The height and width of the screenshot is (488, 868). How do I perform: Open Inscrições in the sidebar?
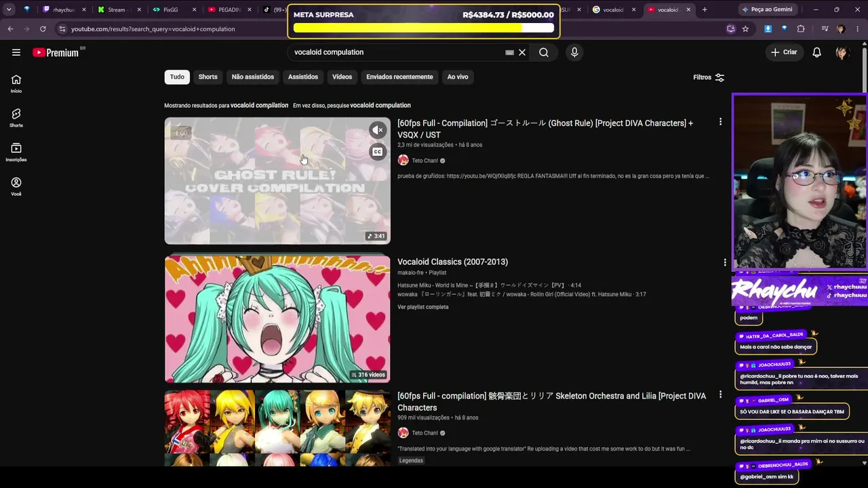point(16,152)
